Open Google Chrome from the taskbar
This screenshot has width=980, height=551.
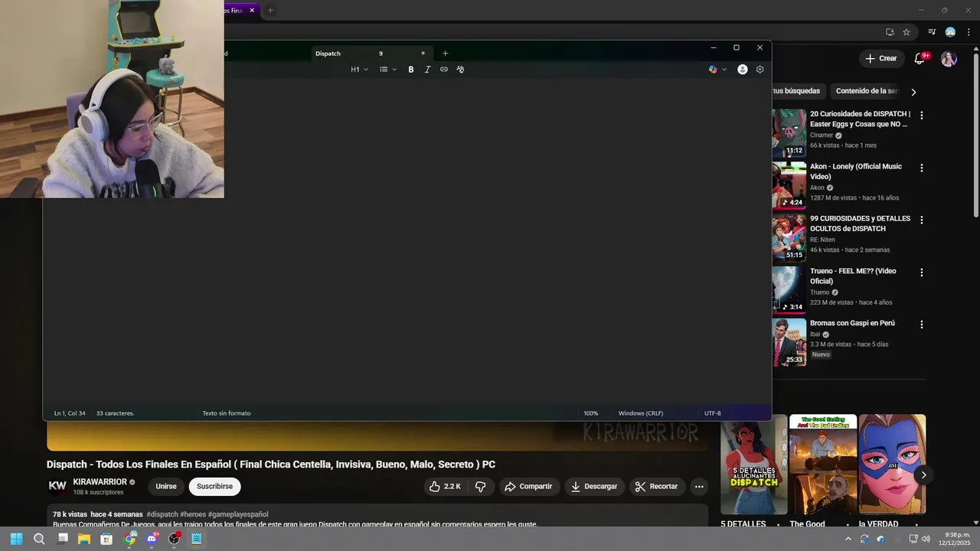[129, 539]
